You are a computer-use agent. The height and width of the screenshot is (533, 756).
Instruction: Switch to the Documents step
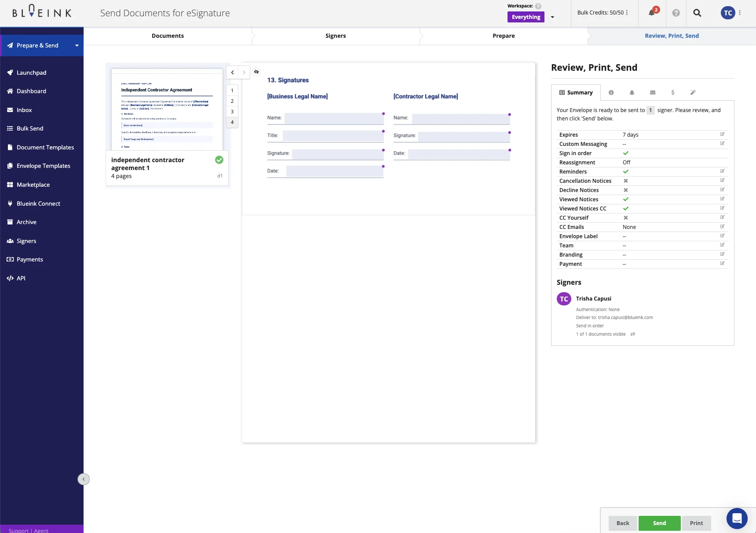[168, 36]
